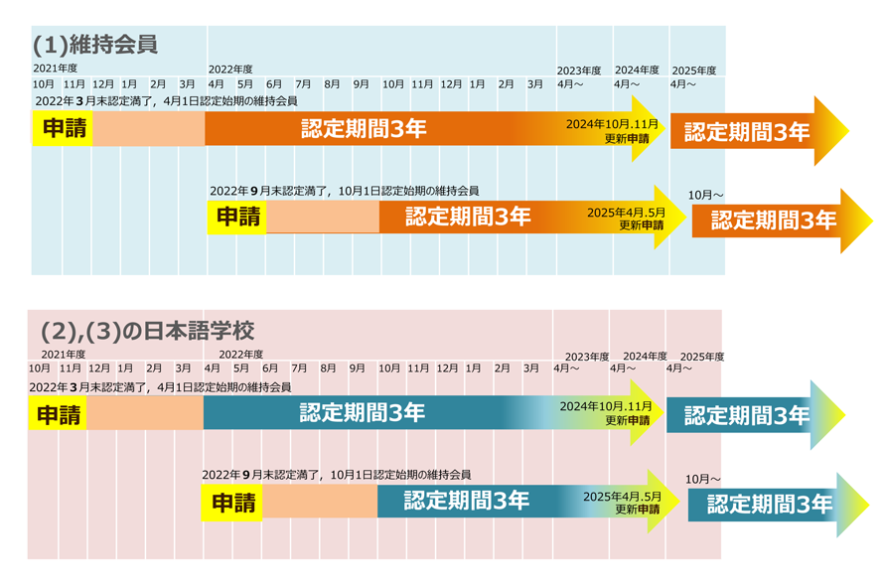The width and height of the screenshot is (883, 588).
Task: Click light-orange waiting block after 申請 in 維持会員 3月末 row
Action: (149, 129)
